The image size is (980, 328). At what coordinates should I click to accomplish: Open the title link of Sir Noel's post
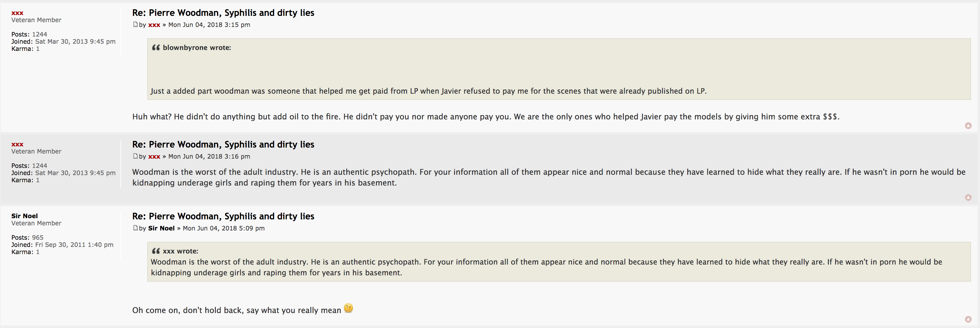pos(223,216)
